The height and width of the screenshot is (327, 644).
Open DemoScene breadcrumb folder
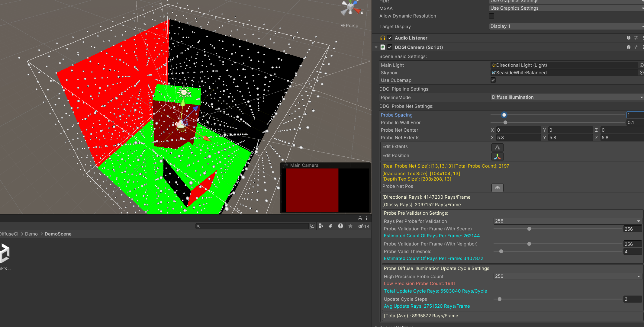point(58,234)
